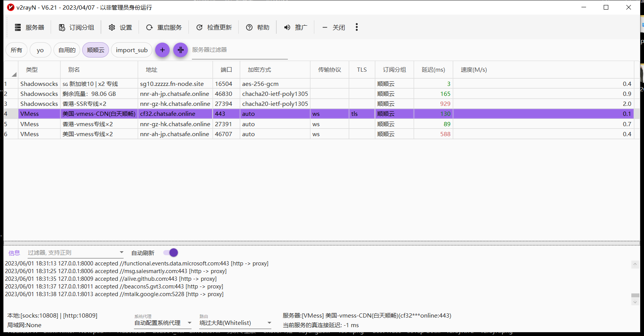Click the purple plus add group button
The height and width of the screenshot is (336, 644).
162,50
